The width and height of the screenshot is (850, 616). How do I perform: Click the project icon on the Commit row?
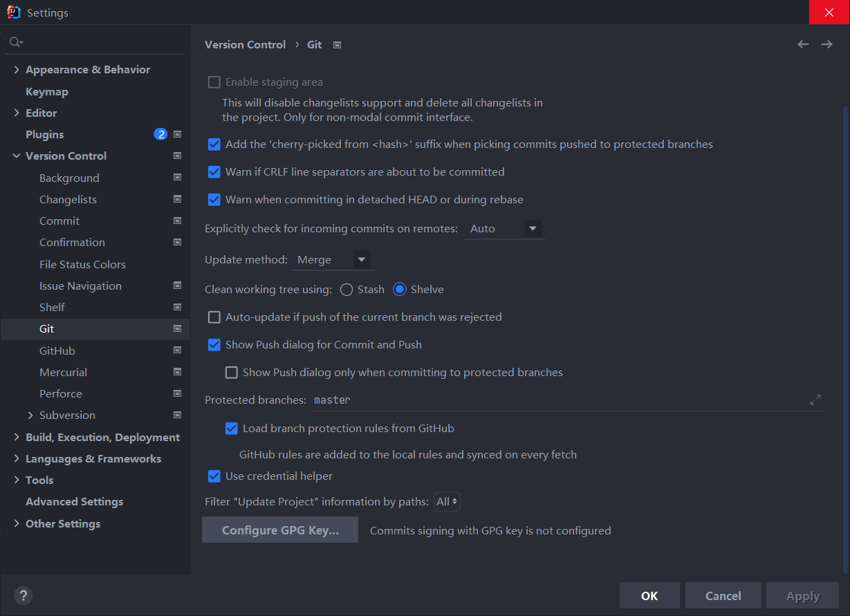point(177,221)
